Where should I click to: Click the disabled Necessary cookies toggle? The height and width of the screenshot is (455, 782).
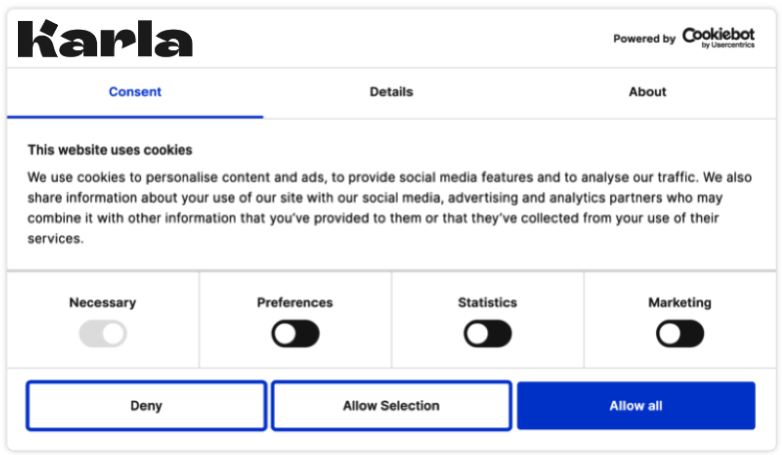click(x=103, y=334)
